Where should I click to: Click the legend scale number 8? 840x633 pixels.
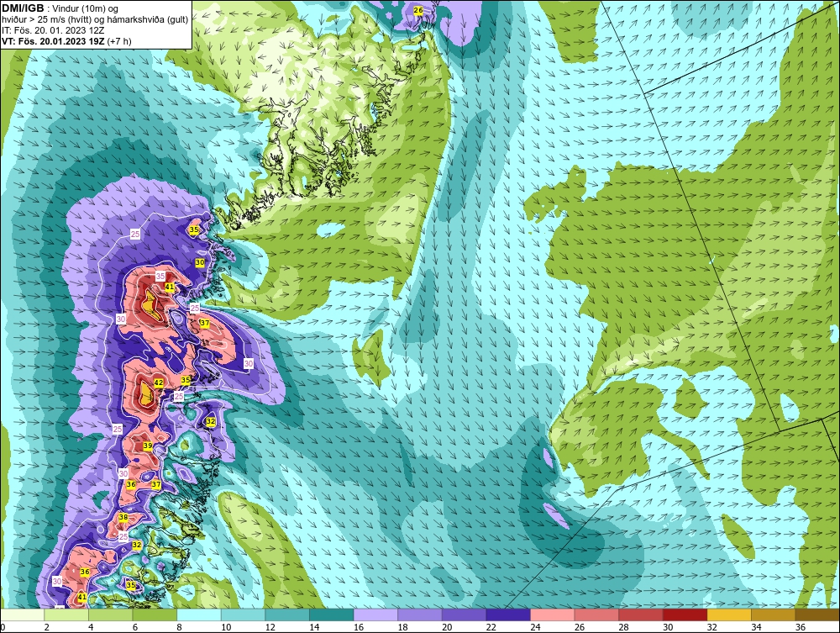coord(179,627)
